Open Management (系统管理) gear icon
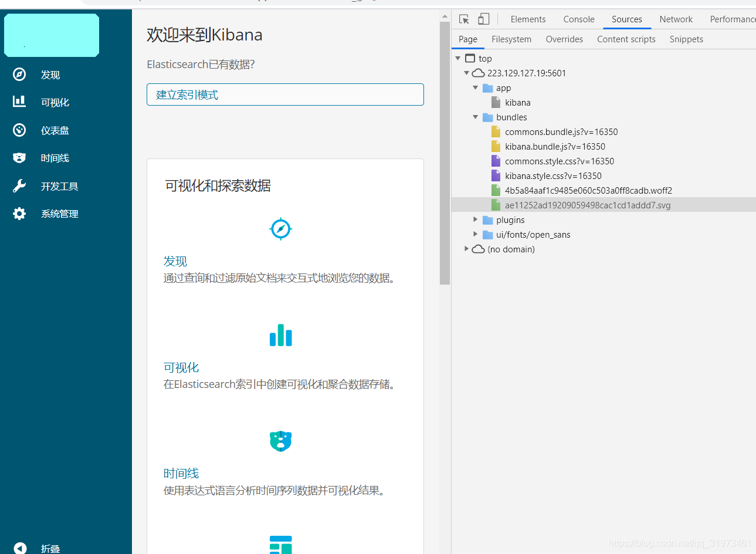This screenshot has width=756, height=554. 19,214
